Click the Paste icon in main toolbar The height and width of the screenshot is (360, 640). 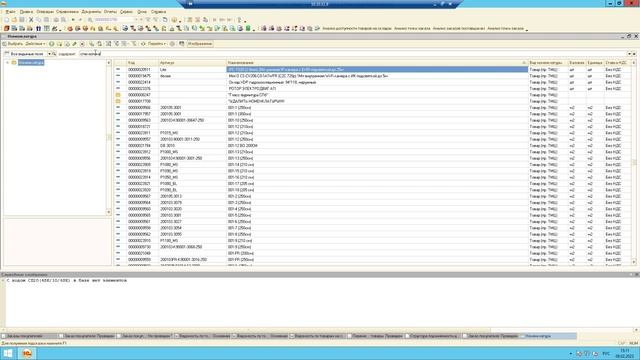point(47,20)
